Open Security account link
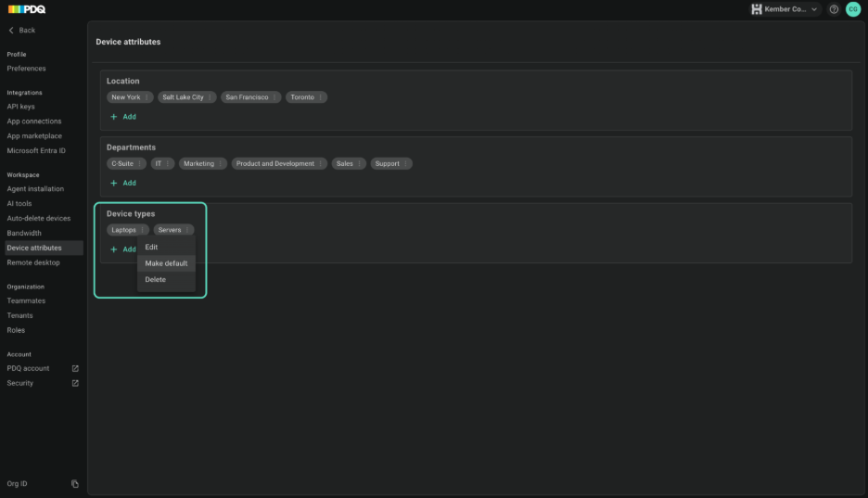The width and height of the screenshot is (868, 498). (x=19, y=383)
